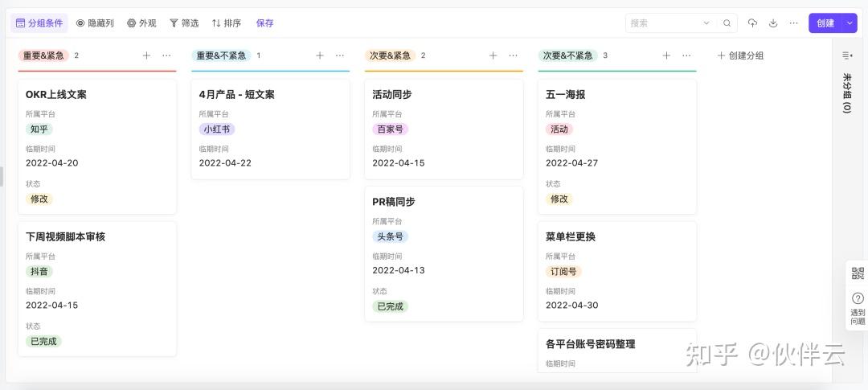Add a card to 次要&不紧急 group
Screen dimensions: 868x390
(666, 55)
